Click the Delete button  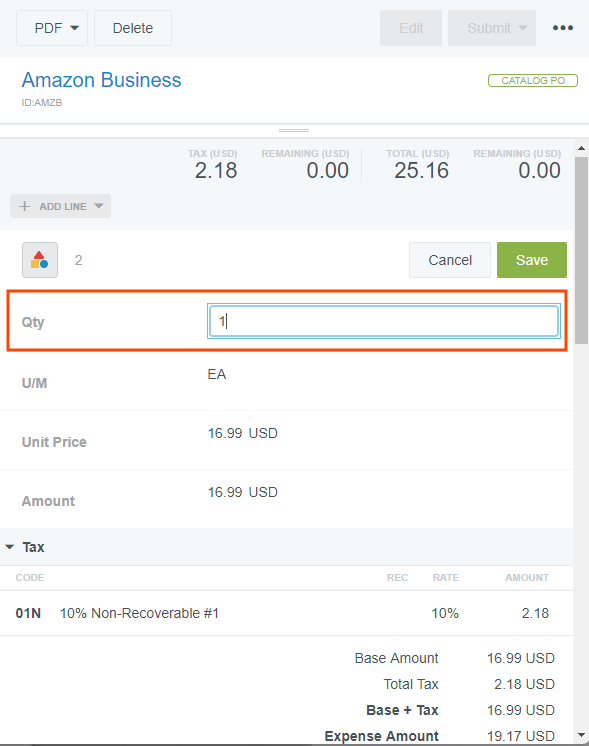pos(133,28)
